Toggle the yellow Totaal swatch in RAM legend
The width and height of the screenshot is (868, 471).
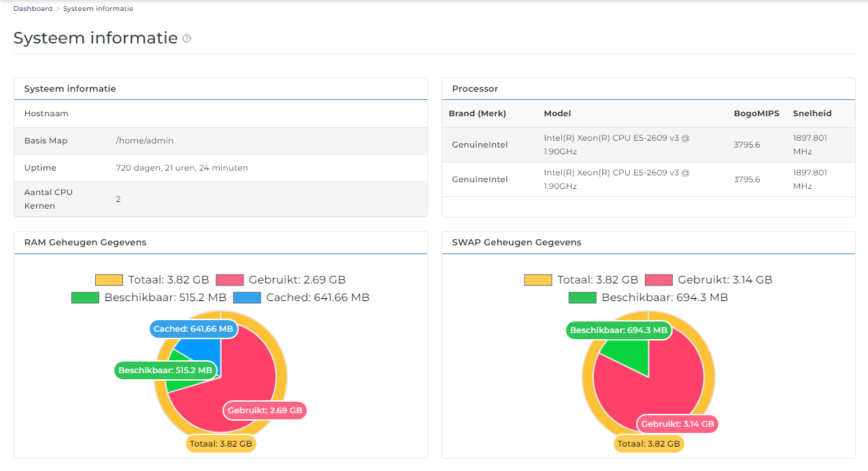point(109,280)
